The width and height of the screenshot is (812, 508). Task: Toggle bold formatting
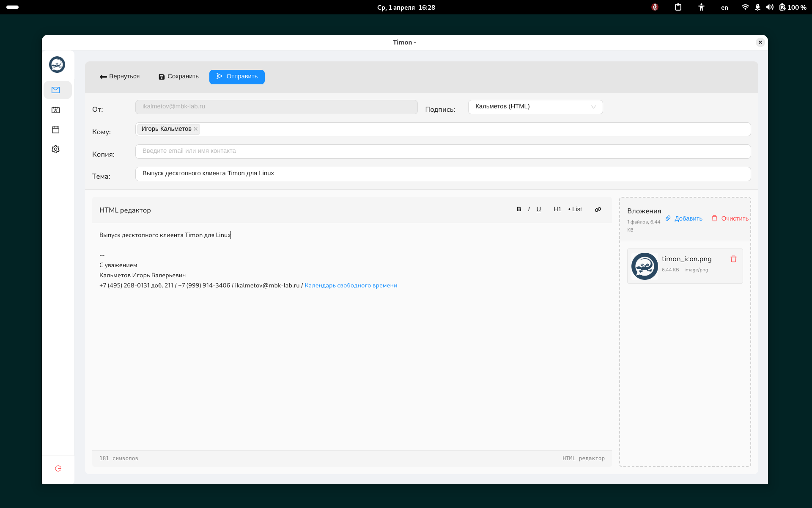[519, 210]
